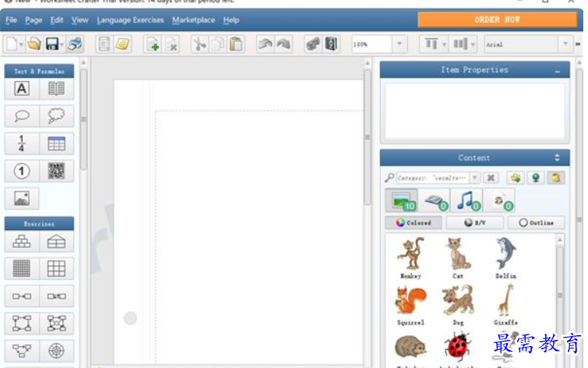Add a thought cloud bubble item
This screenshot has height=368, width=588.
click(x=56, y=116)
